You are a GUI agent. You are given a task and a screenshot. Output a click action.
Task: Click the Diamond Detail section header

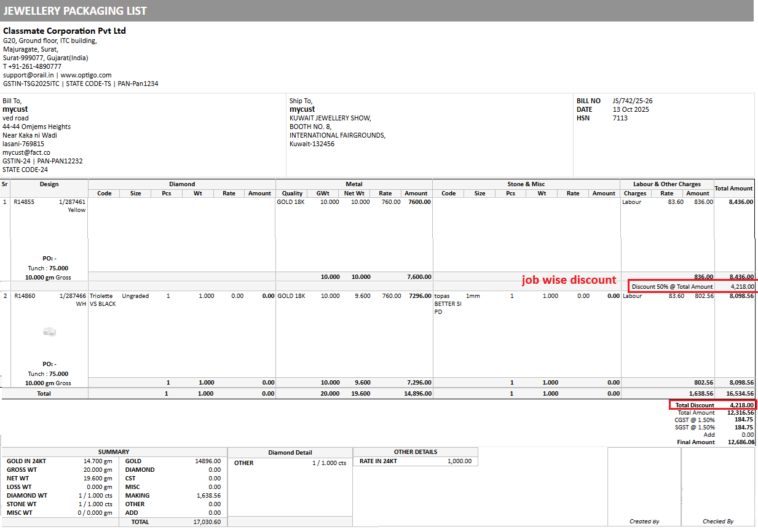tap(290, 452)
